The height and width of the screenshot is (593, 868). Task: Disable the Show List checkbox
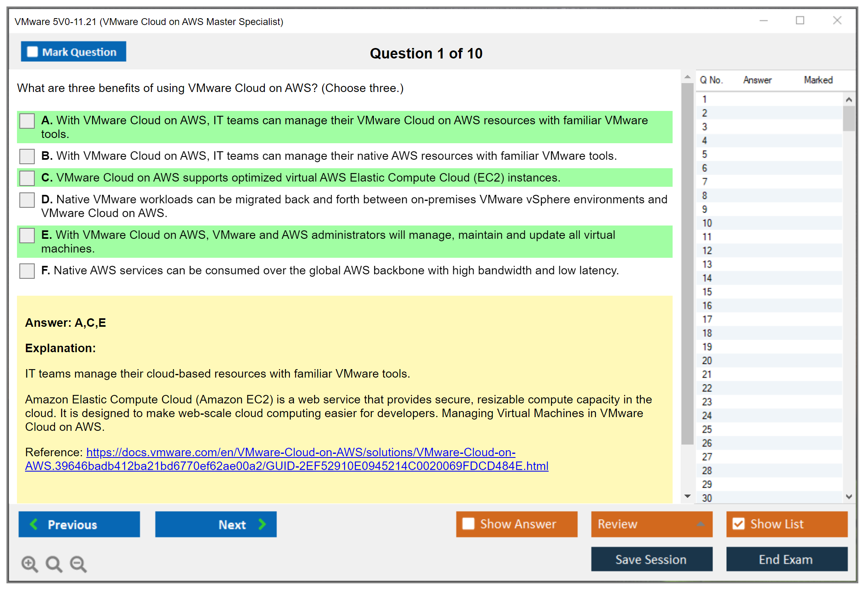point(738,524)
